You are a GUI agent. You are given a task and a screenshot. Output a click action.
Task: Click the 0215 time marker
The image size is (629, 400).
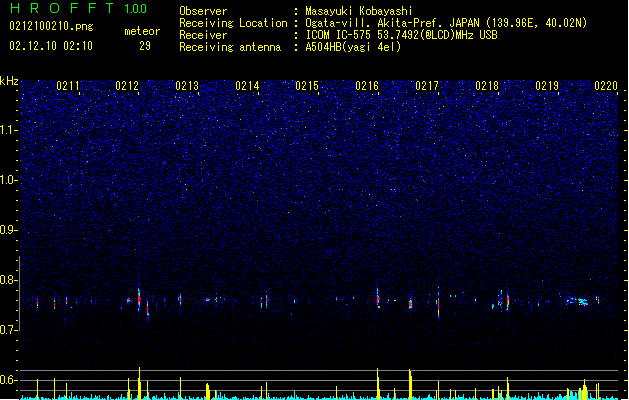pyautogui.click(x=307, y=86)
